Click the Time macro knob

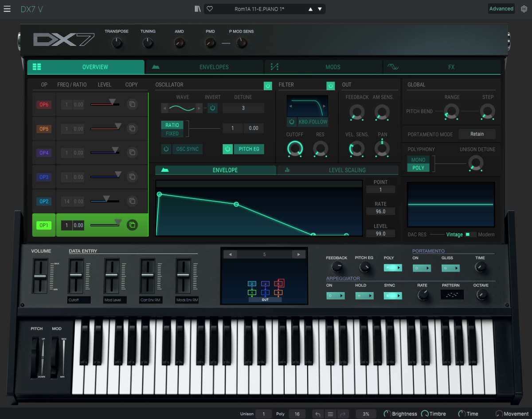point(462,414)
